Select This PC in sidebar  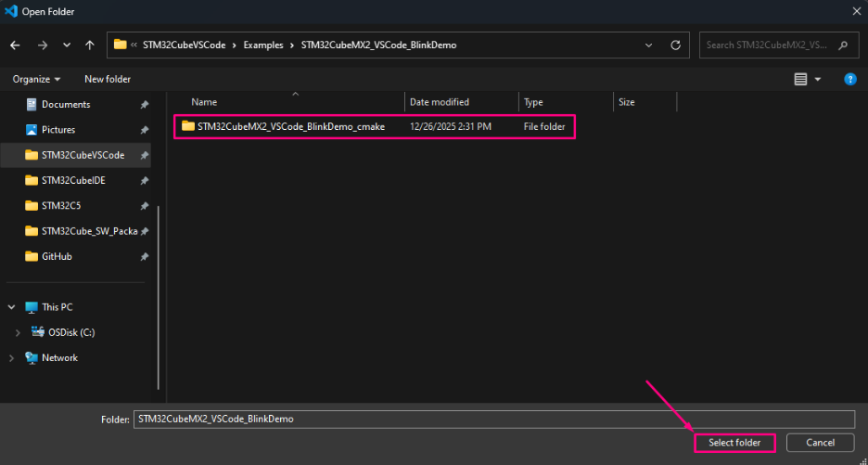57,307
